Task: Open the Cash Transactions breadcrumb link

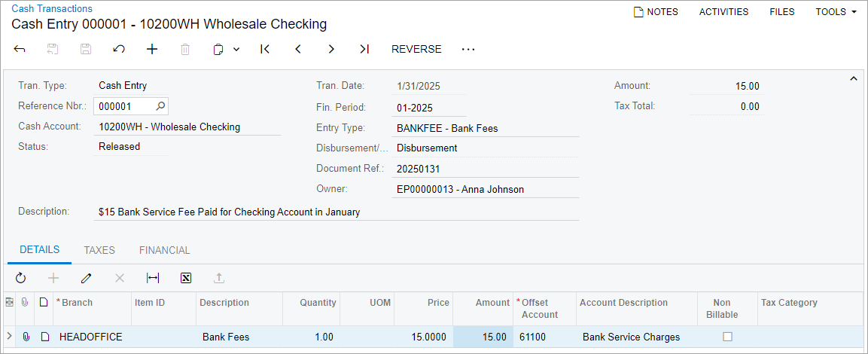Action: pyautogui.click(x=52, y=8)
